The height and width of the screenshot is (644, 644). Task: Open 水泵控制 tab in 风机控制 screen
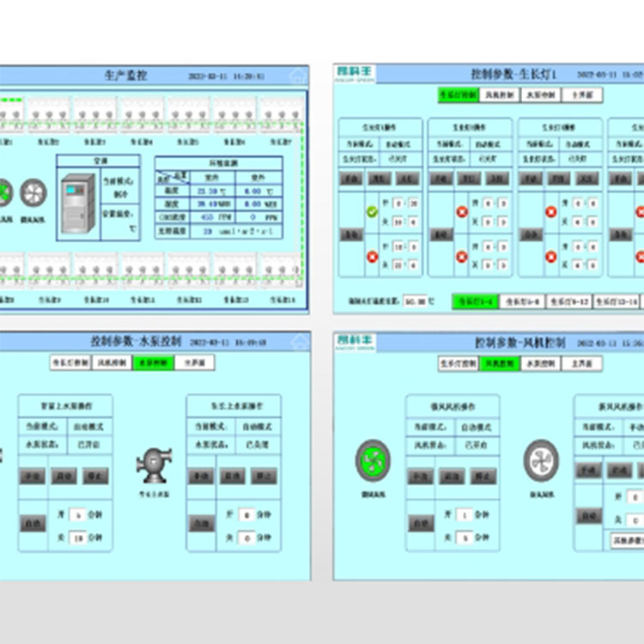tap(541, 363)
